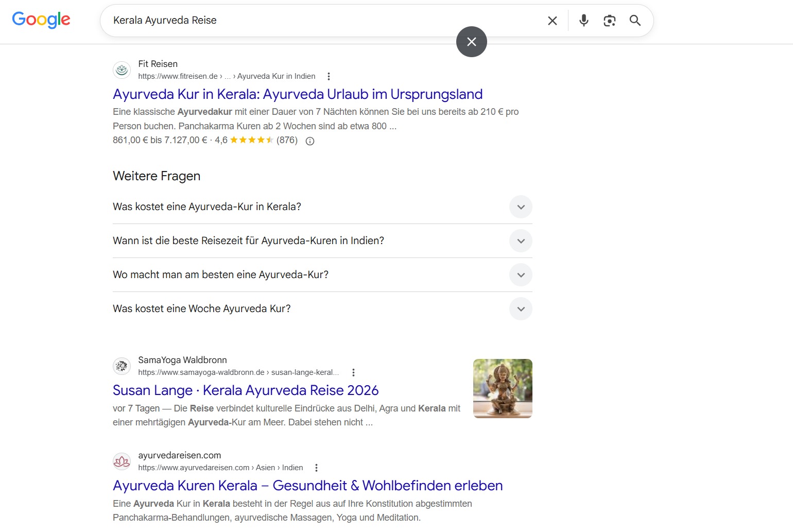The width and height of the screenshot is (793, 532).
Task: Click the Google logo
Action: [x=41, y=20]
